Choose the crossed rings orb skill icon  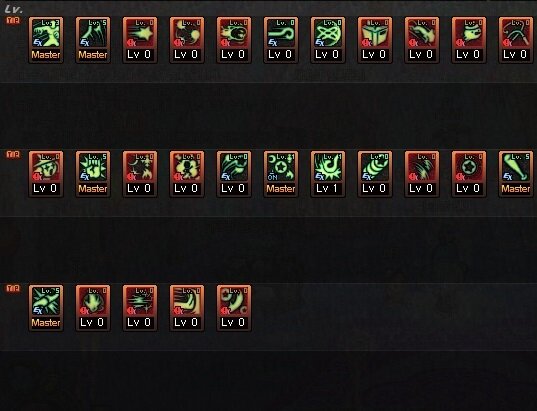coord(328,40)
